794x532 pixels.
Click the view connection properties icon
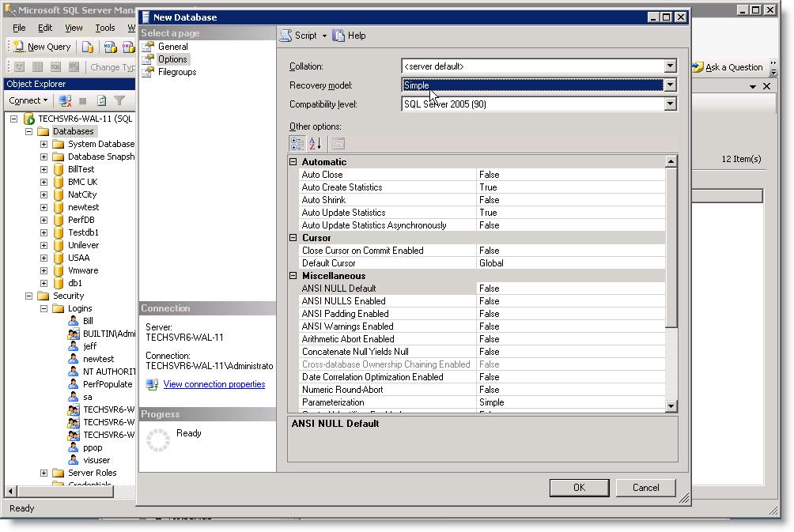pos(152,384)
